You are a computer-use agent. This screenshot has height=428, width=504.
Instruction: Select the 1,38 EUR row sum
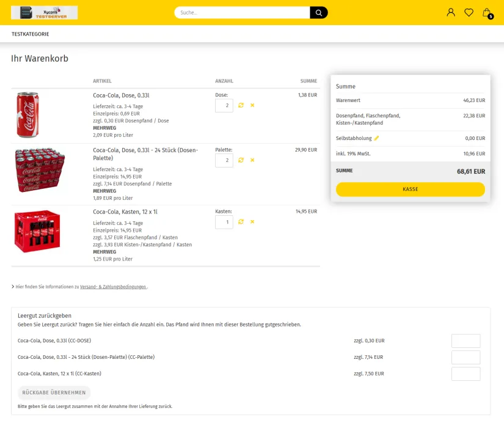[308, 95]
